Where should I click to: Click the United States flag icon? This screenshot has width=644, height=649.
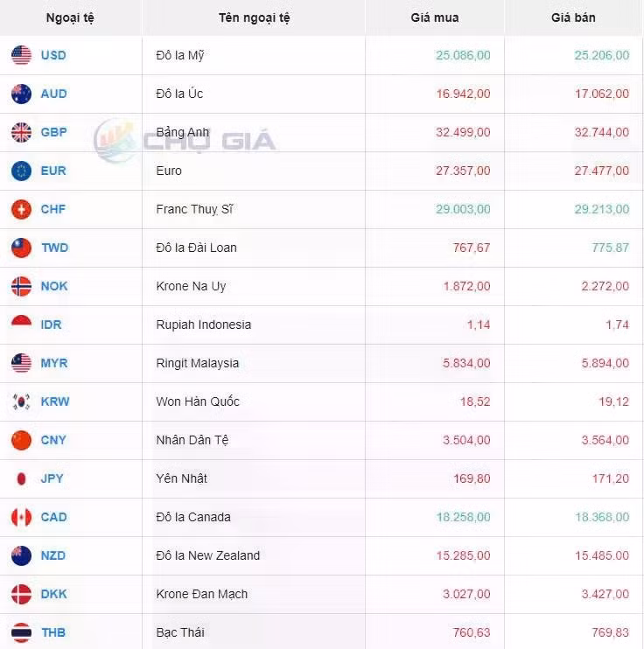22,55
